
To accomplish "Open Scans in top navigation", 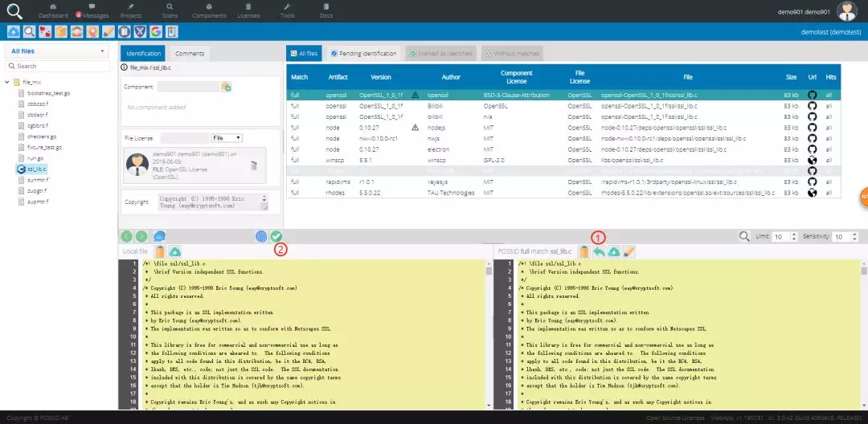I will (170, 11).
